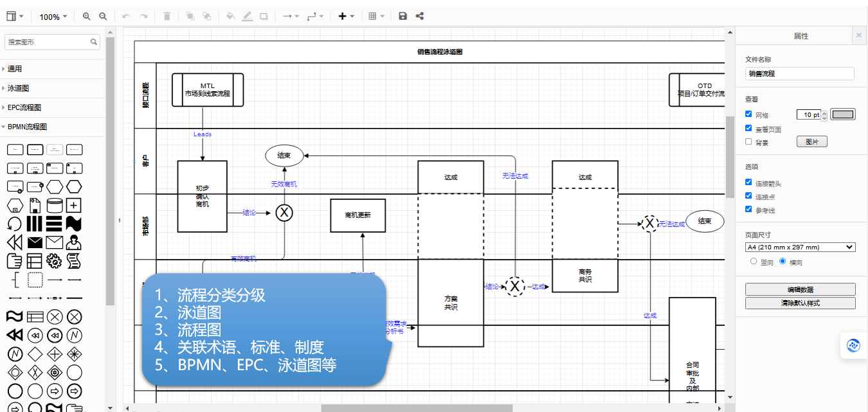Click the floating blue assistant icon
Viewport: 868px width, 412px height.
pyautogui.click(x=854, y=346)
